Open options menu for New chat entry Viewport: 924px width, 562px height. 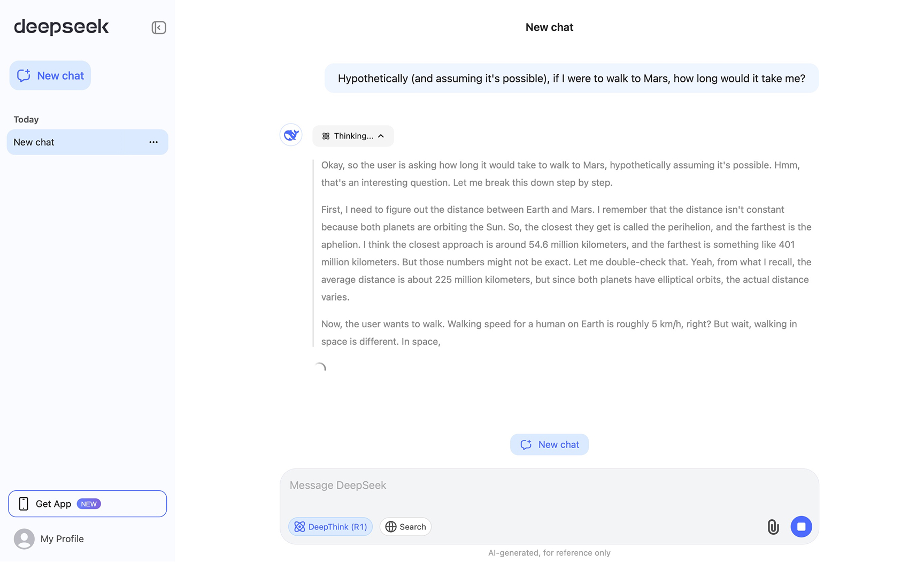click(153, 142)
